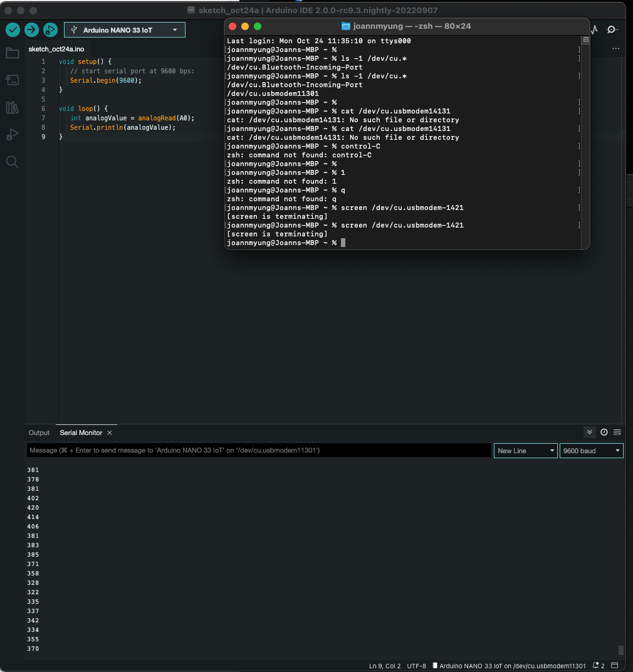Toggle autoscroll in the Serial Monitor
The width and height of the screenshot is (633, 672).
pos(589,433)
